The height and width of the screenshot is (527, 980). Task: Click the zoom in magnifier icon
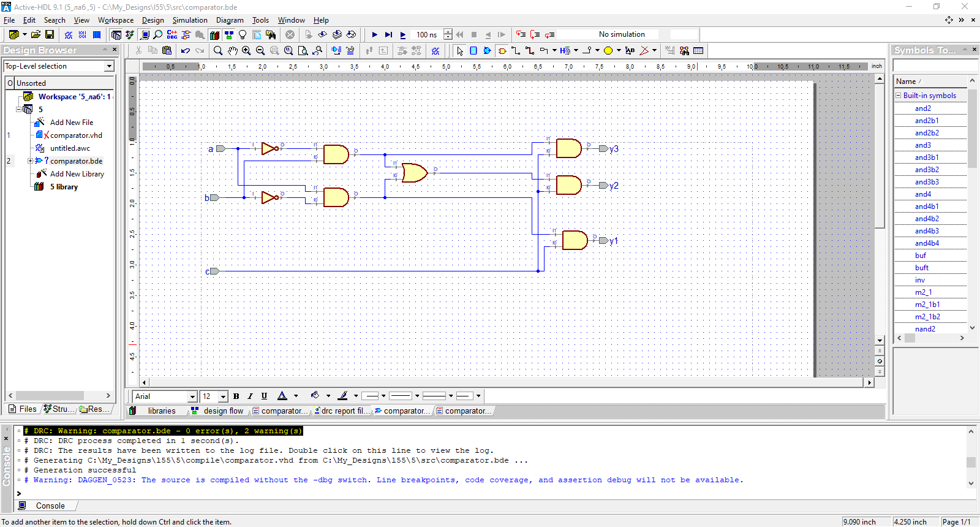(x=246, y=51)
